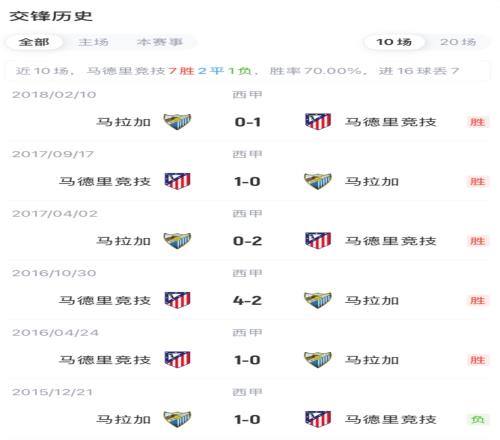Switch to the 20场 toggle option

[458, 42]
